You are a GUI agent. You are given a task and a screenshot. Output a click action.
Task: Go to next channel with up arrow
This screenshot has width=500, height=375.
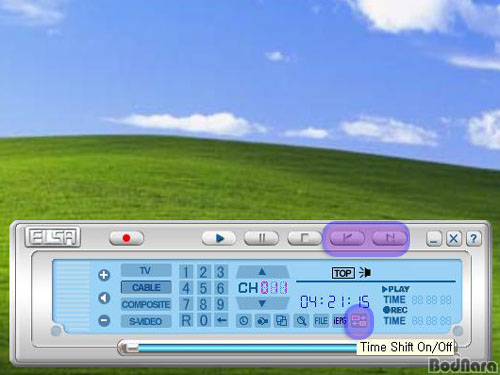(262, 272)
